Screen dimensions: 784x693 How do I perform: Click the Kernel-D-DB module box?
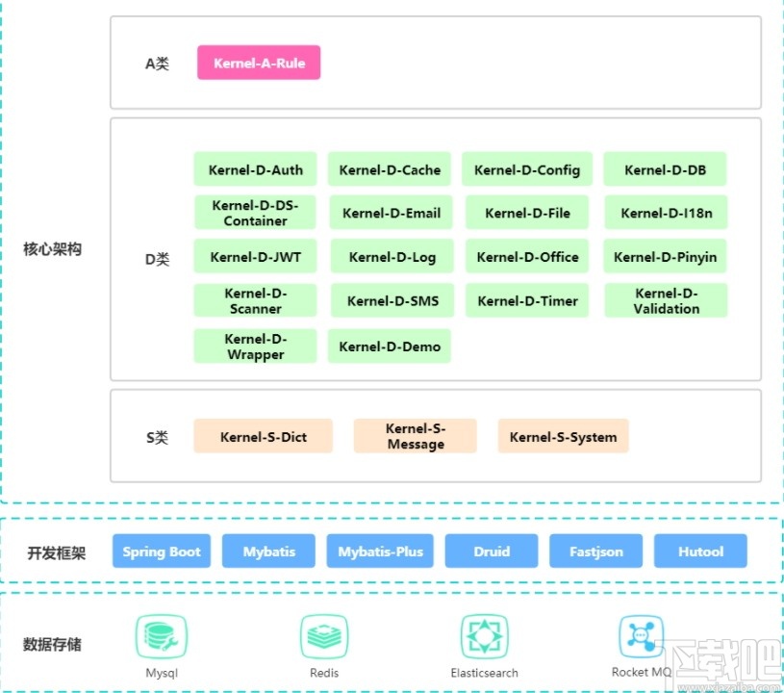665,169
